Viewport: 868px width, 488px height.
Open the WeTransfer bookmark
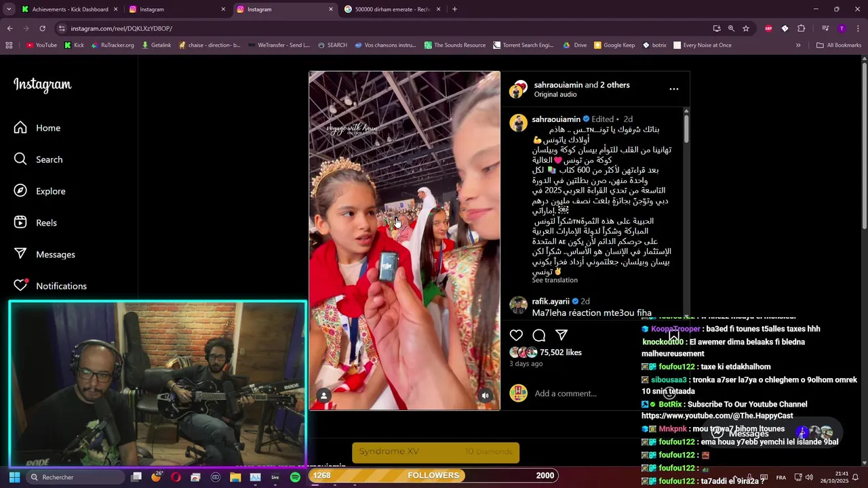pyautogui.click(x=278, y=45)
